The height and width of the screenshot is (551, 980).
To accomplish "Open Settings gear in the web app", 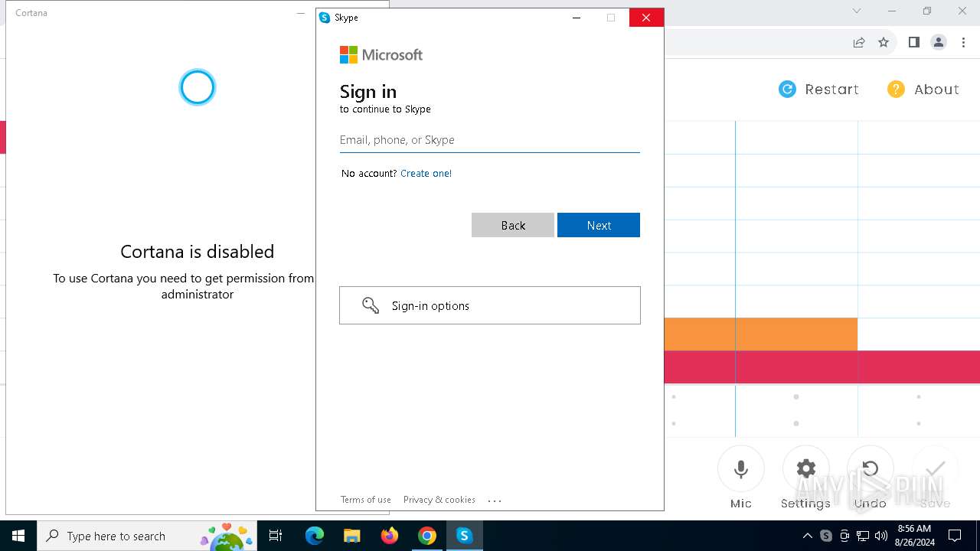I will pos(806,469).
